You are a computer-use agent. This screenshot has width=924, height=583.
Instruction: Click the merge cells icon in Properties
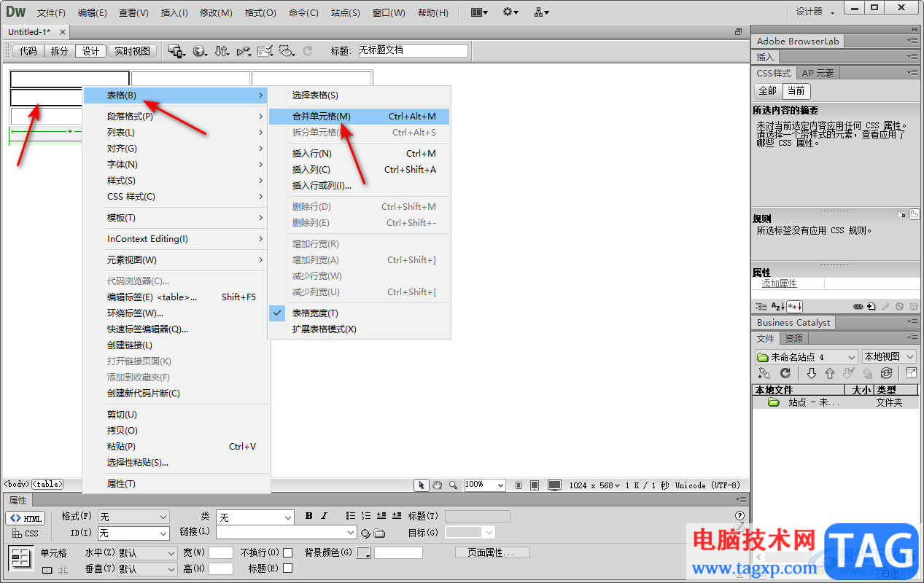47,570
